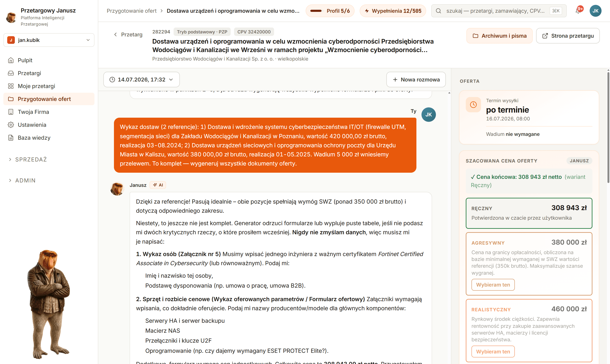Click the "po terminie" deadline status
Viewport: 610px width, 364px height.
pos(507,110)
